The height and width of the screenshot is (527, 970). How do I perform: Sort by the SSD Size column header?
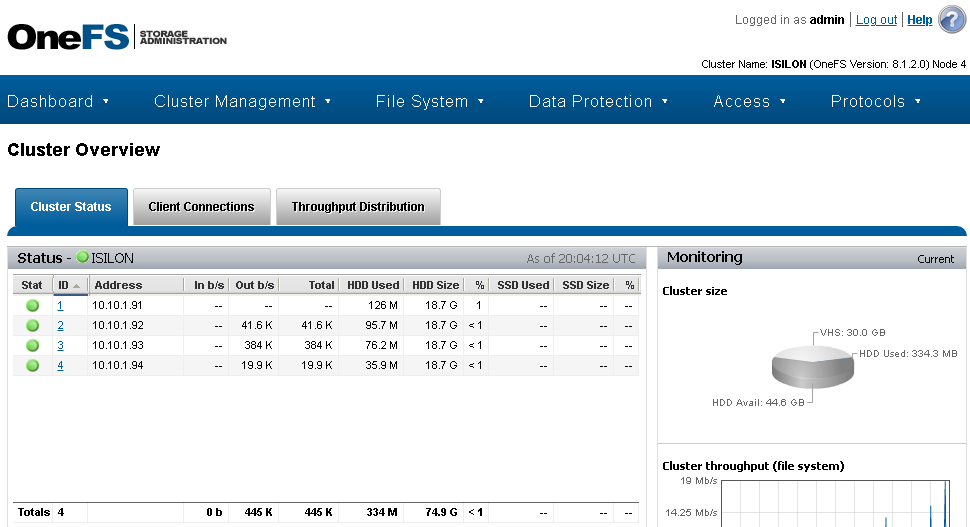pos(585,285)
